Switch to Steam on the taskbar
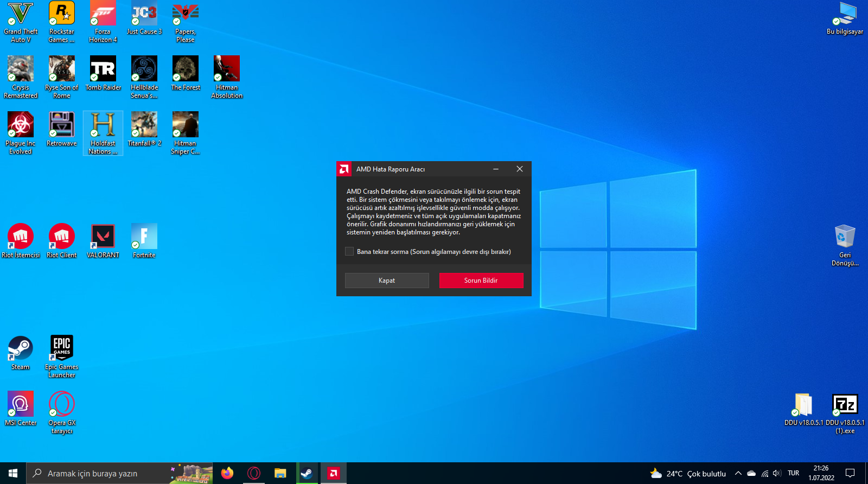This screenshot has height=484, width=868. tap(307, 473)
